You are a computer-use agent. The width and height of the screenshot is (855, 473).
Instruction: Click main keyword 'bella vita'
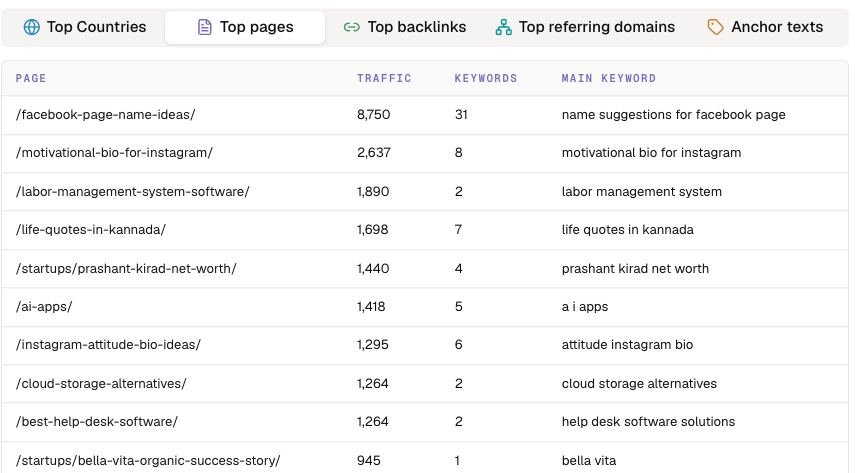(589, 460)
